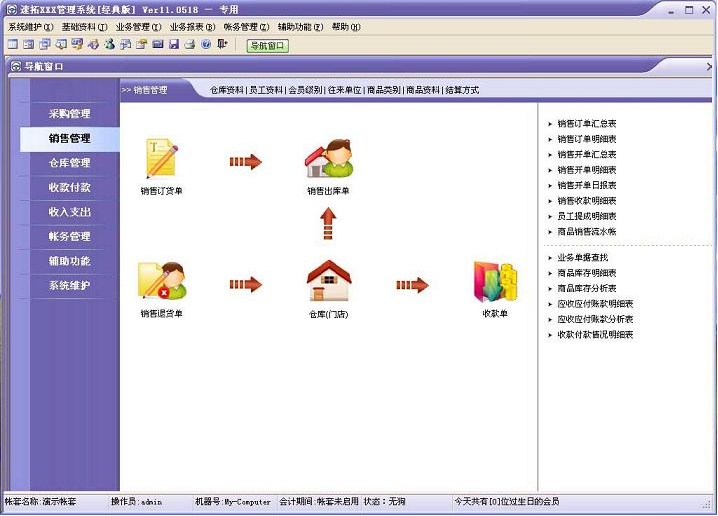Open the 业务管理(Y) menu

click(x=139, y=27)
